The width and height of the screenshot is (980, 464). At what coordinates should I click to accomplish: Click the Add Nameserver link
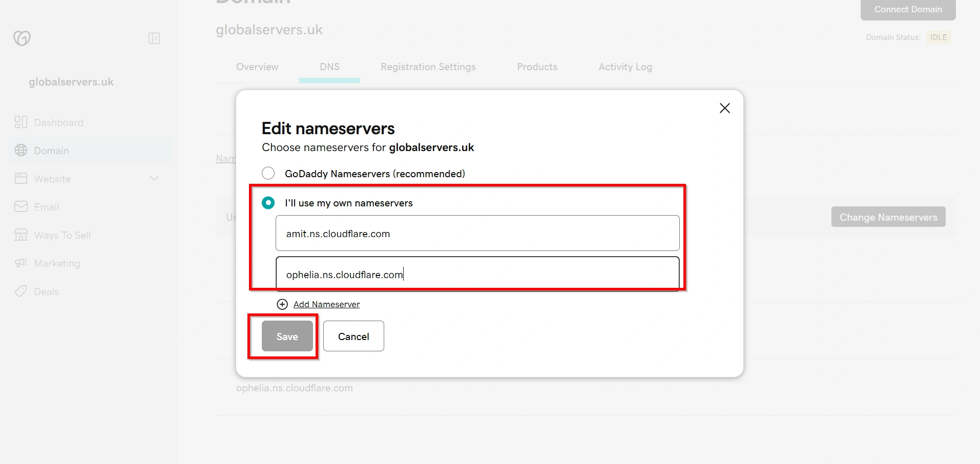pos(326,304)
